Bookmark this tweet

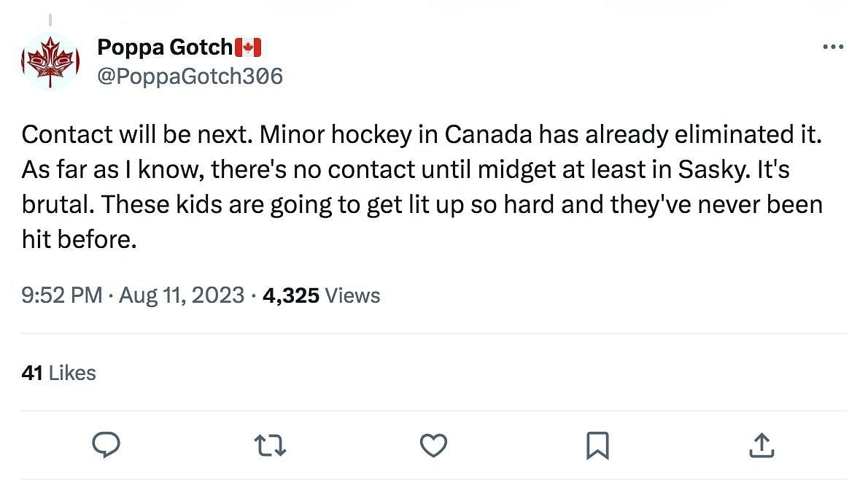(x=597, y=444)
